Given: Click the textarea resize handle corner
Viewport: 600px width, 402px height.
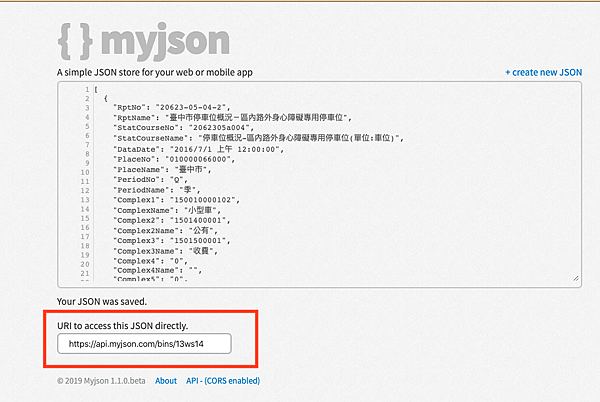Looking at the screenshot, I should coord(576,278).
